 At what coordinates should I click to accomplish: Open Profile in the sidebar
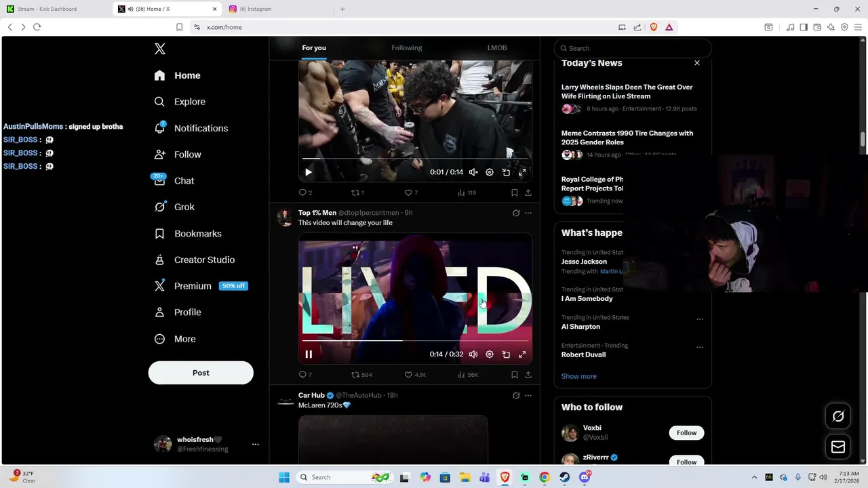tap(178, 312)
